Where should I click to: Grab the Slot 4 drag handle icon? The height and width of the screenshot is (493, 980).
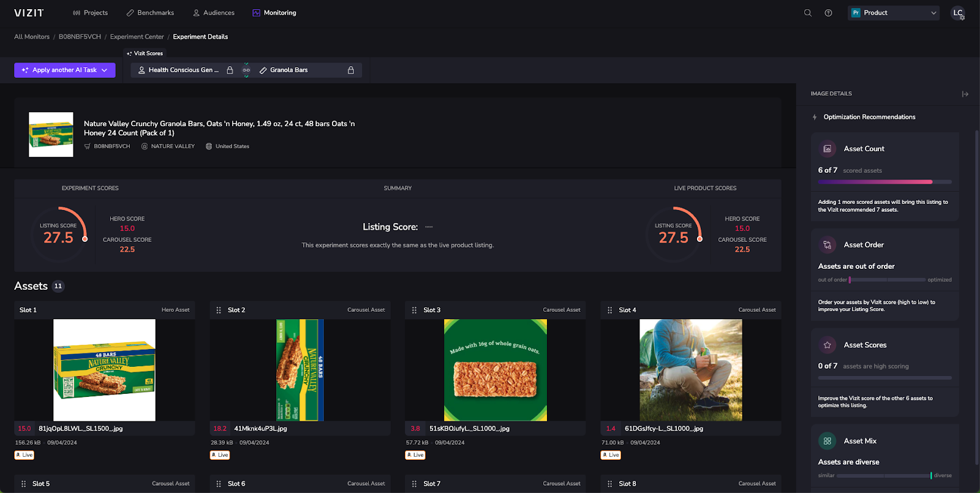point(609,310)
